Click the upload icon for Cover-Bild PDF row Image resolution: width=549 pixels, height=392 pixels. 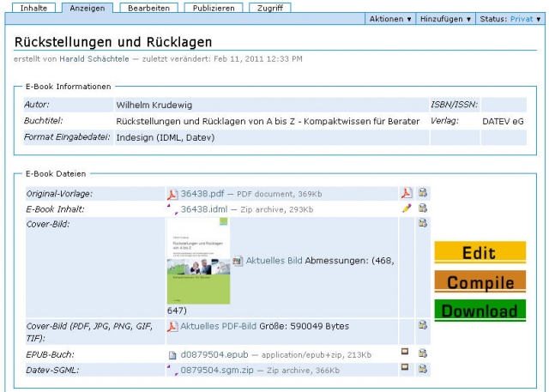pos(423,326)
